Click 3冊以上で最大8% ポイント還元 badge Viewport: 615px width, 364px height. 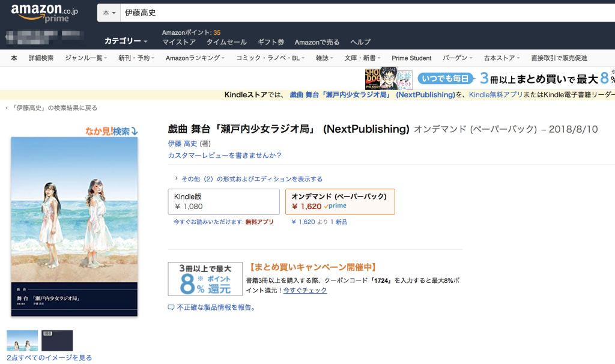[x=205, y=279]
